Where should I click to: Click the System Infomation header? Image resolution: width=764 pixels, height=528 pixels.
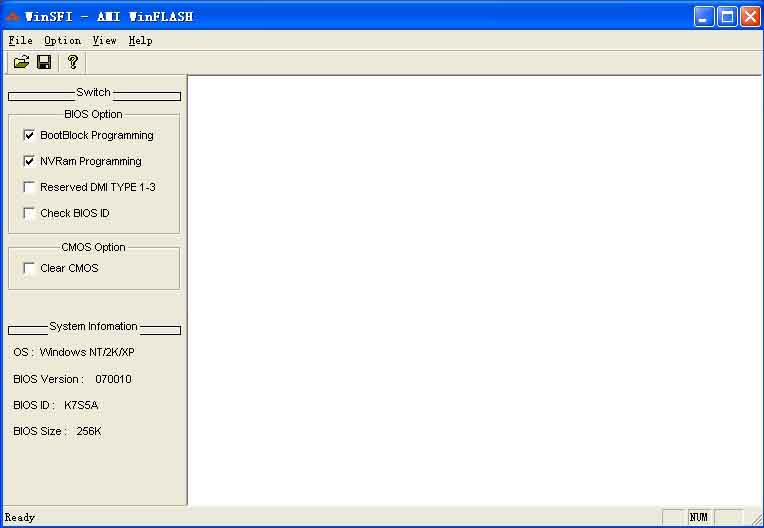coord(93,326)
